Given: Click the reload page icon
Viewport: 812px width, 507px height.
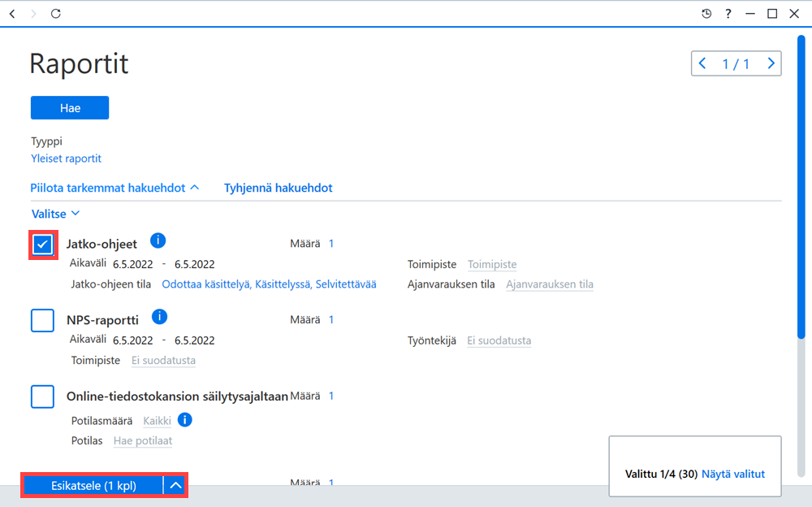Looking at the screenshot, I should pos(55,14).
